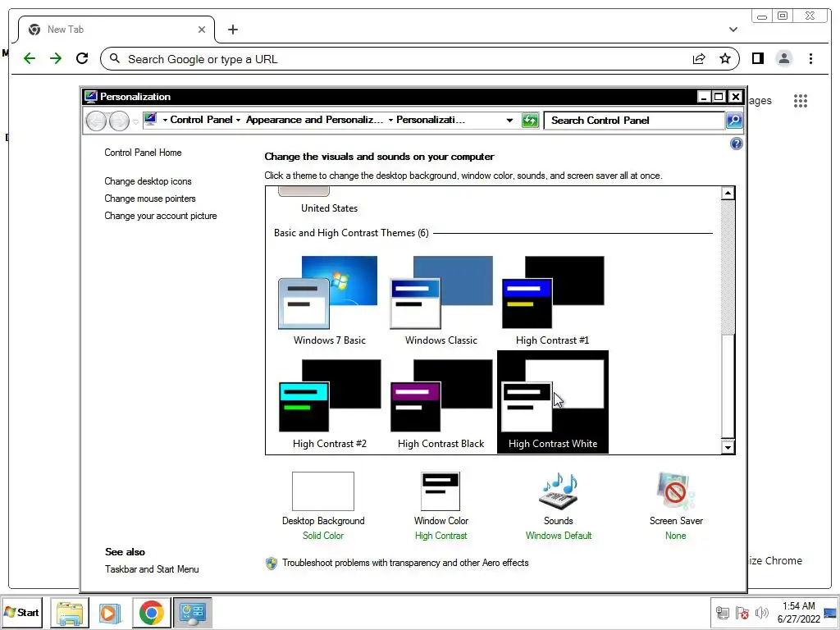
Task: Open Change mouse pointers link
Action: (x=150, y=199)
